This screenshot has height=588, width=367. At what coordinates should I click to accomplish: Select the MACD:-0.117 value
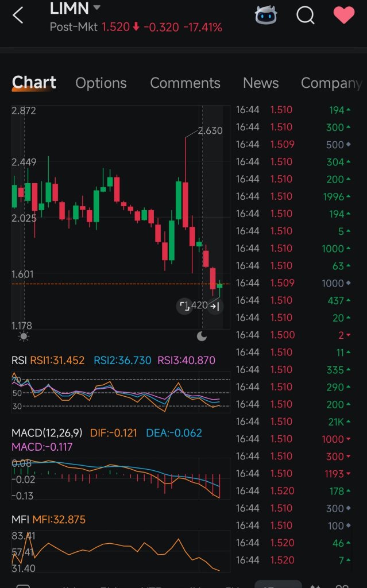pyautogui.click(x=42, y=447)
